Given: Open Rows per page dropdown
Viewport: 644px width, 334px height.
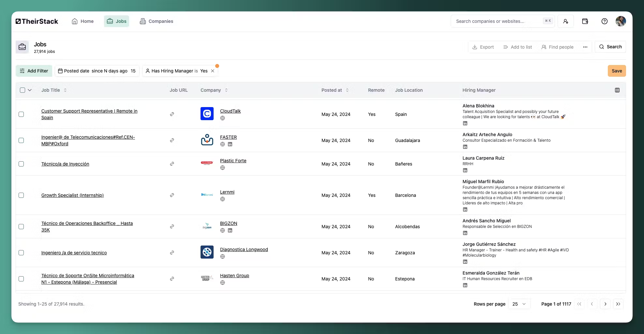Looking at the screenshot, I should [519, 304].
